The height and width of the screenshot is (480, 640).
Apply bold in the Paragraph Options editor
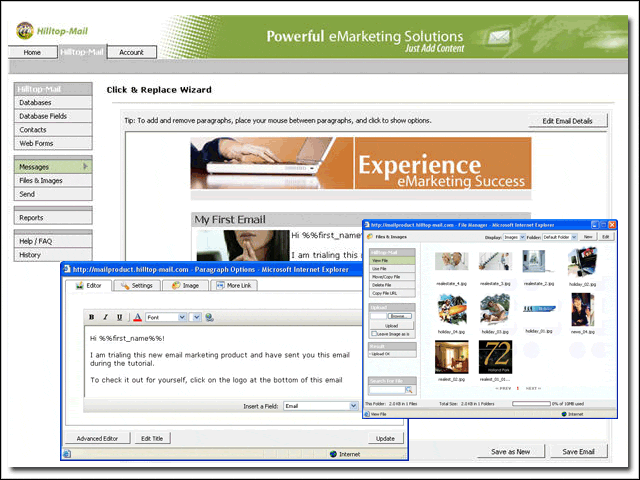(91, 317)
